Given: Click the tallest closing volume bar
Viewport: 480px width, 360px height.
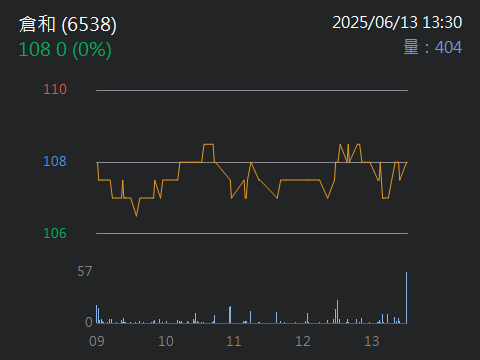Looking at the screenshot, I should coord(407,298).
